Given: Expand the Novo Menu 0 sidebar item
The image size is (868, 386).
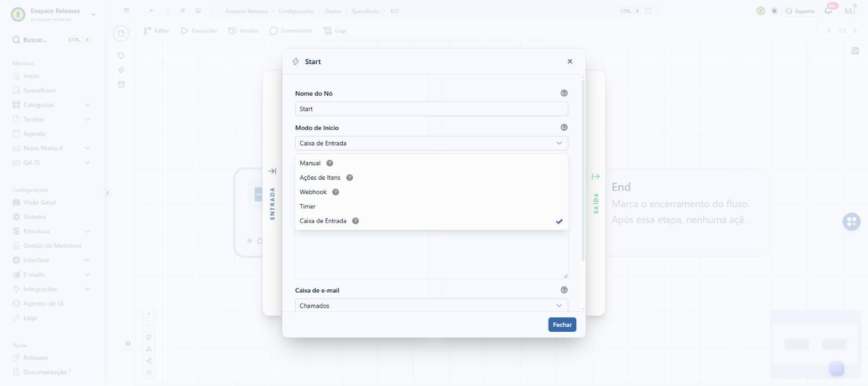Looking at the screenshot, I should pos(87,148).
